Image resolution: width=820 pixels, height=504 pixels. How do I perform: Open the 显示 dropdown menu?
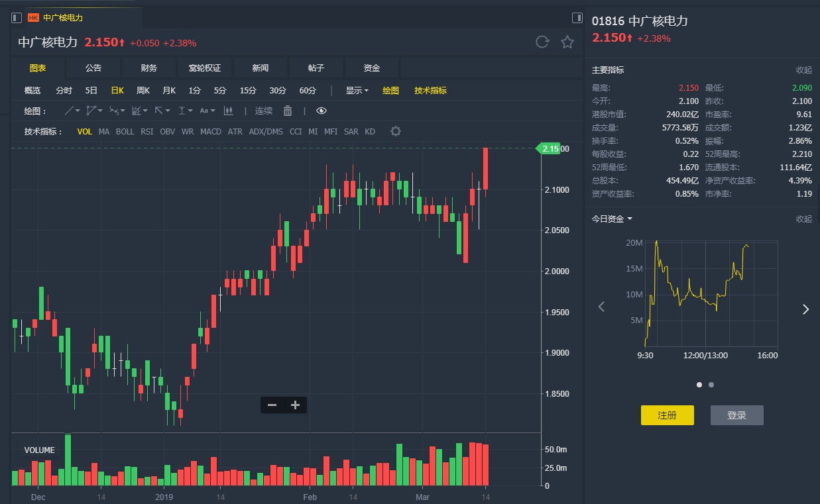357,91
